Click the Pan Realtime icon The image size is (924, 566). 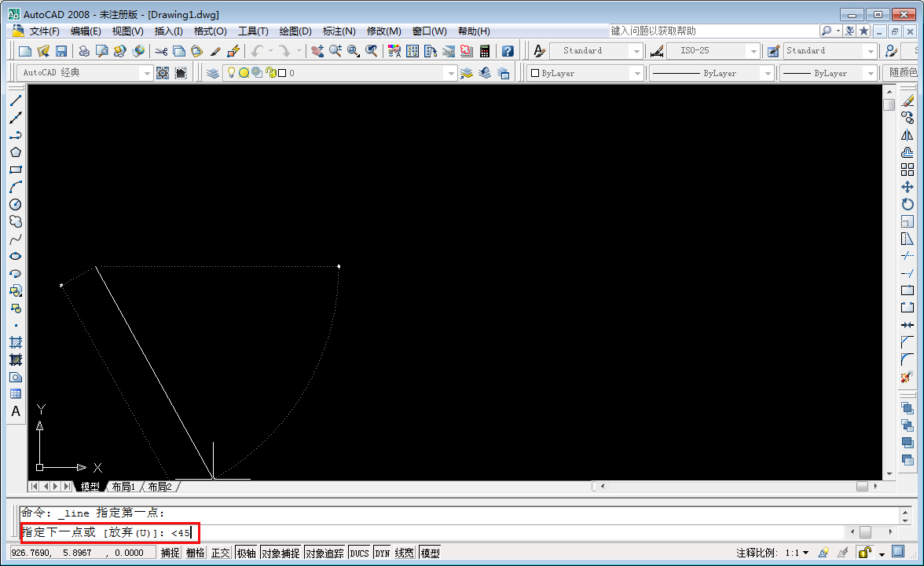click(317, 50)
